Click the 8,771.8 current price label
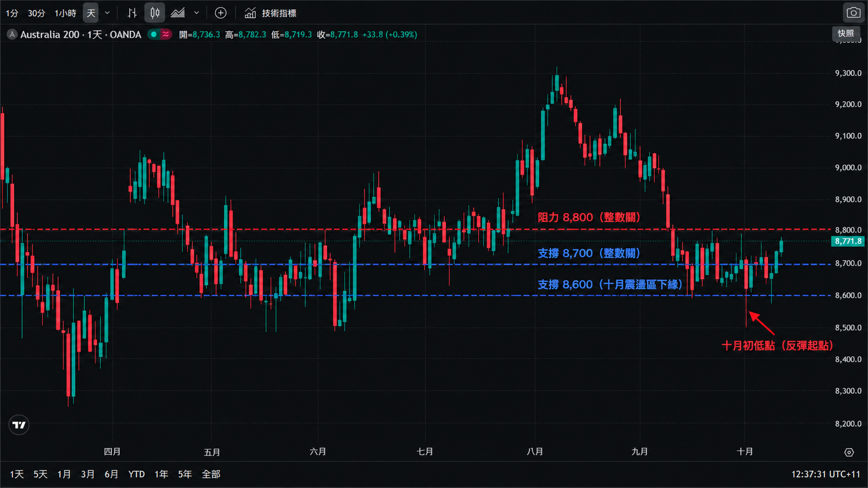 [847, 241]
